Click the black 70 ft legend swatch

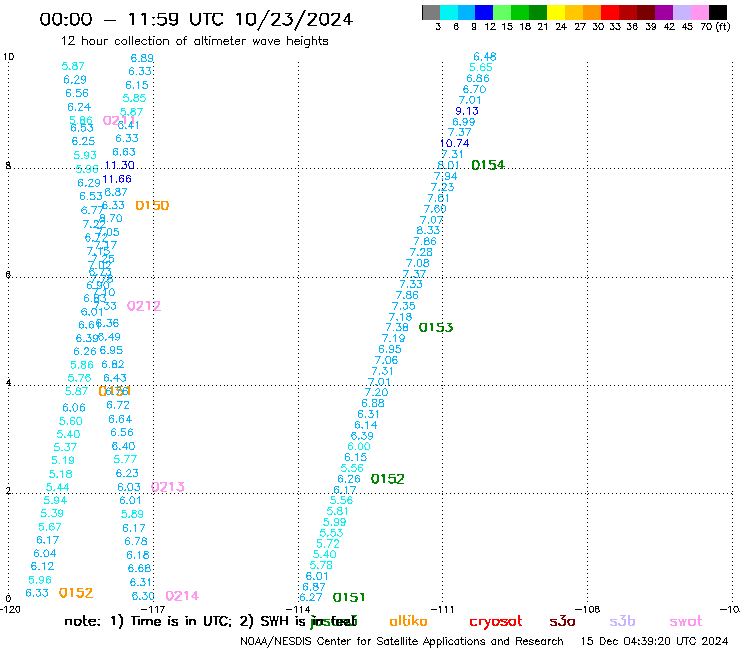point(717,12)
